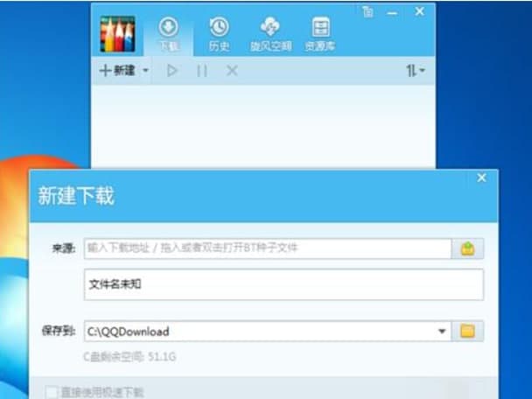Pause the task with the pause icon
Image resolution: width=532 pixels, height=399 pixels.
click(x=202, y=71)
